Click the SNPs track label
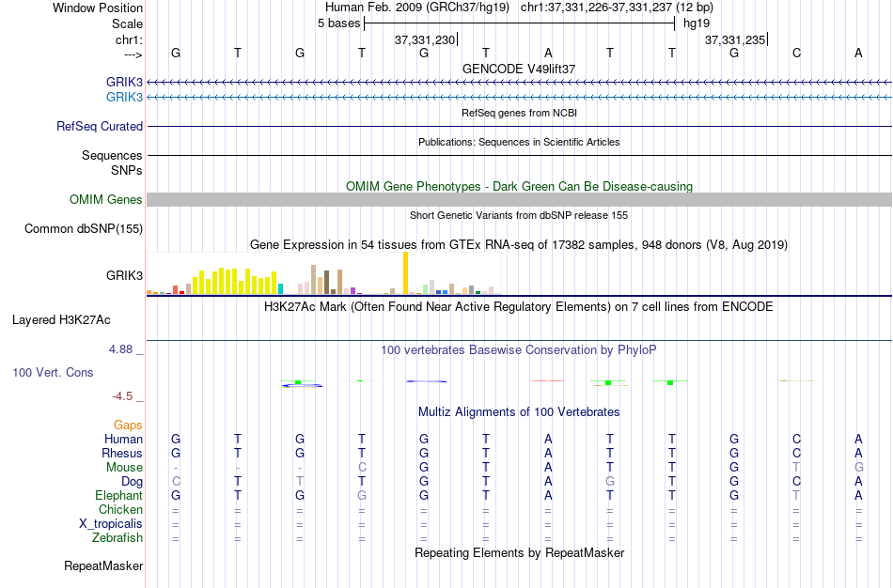893x588 pixels. [x=127, y=170]
